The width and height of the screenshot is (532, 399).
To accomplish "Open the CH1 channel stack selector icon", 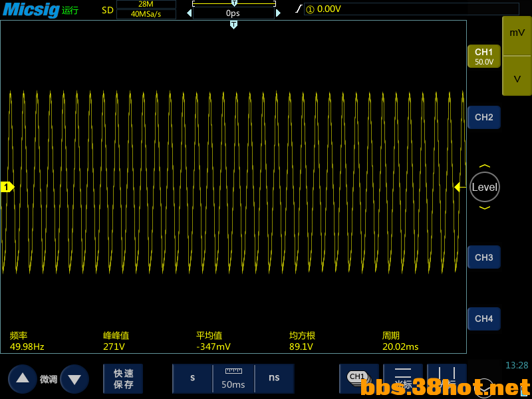I will 359,378.
